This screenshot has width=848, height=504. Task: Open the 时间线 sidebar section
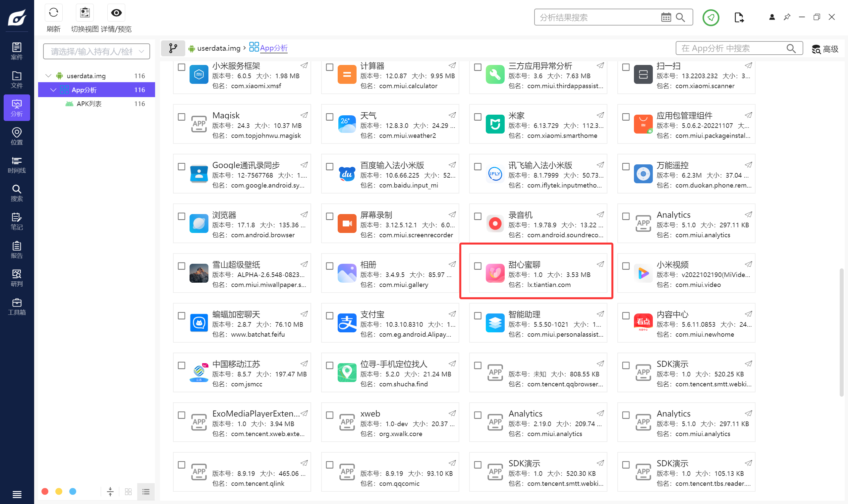tap(17, 165)
